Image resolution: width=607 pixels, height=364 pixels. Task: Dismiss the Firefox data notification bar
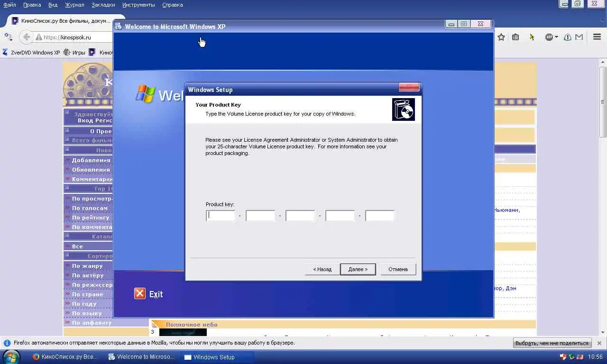pyautogui.click(x=599, y=343)
